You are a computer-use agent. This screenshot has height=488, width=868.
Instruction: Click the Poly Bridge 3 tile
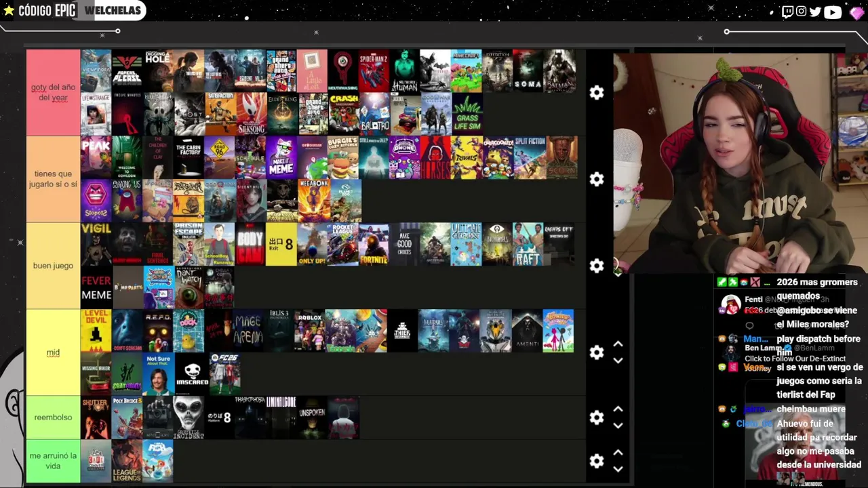pyautogui.click(x=127, y=418)
